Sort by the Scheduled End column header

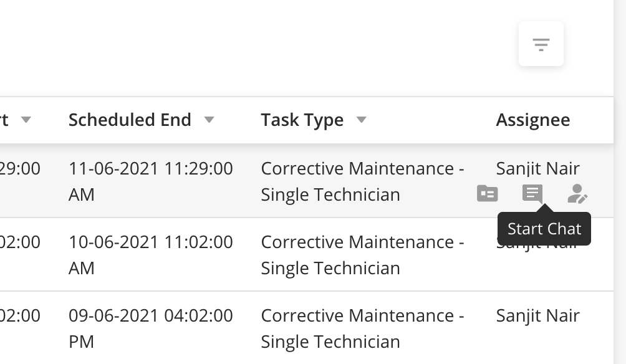click(x=130, y=120)
